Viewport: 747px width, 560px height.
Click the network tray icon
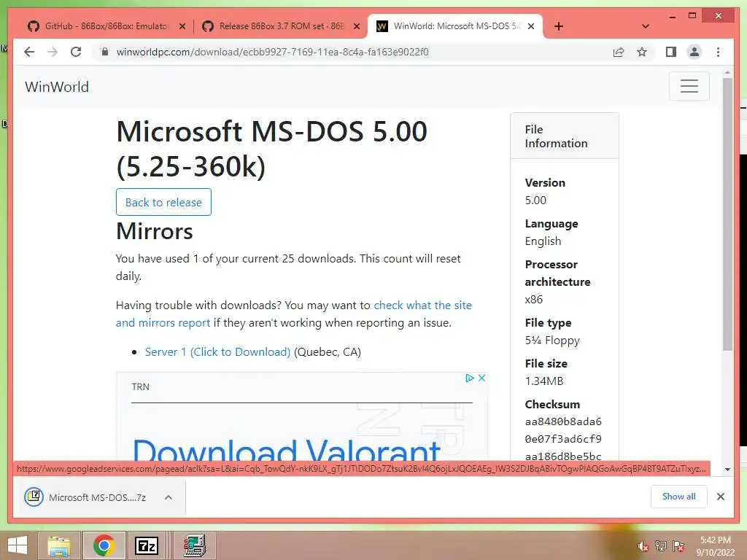coord(660,546)
